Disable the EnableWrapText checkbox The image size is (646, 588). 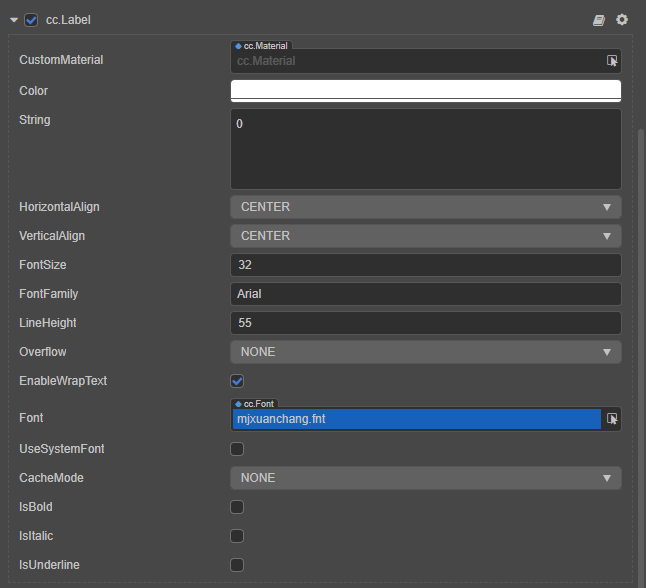[x=237, y=381]
